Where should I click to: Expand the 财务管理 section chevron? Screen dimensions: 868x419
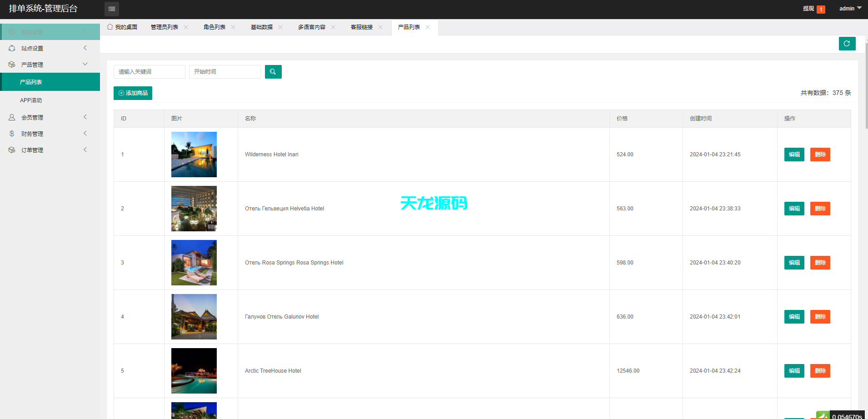[x=85, y=133]
